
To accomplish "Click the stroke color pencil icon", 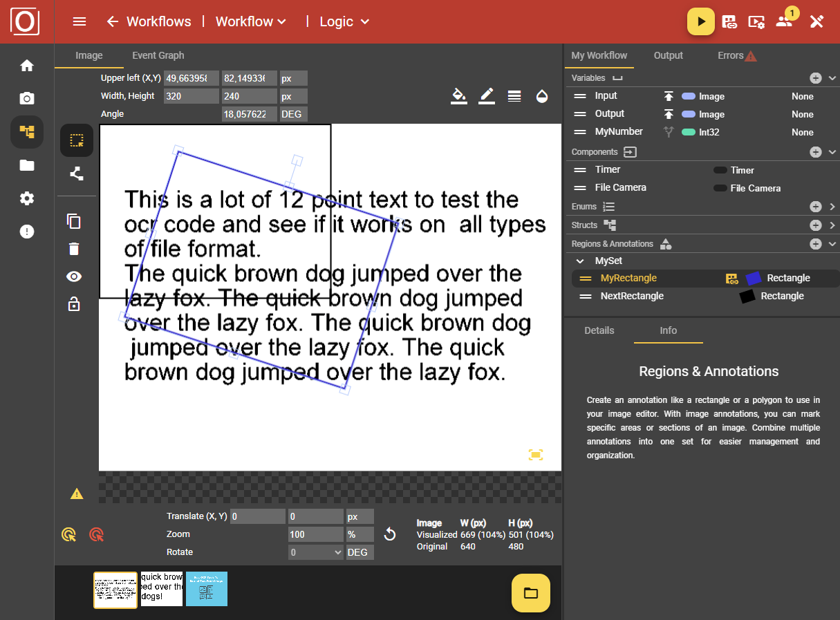I will click(487, 96).
